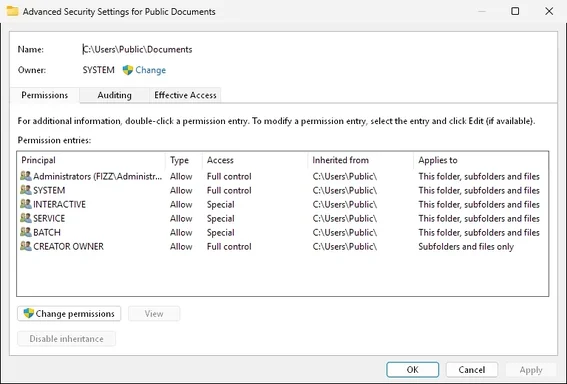Click Full control in CREATOR OWNER row
Image resolution: width=567 pixels, height=384 pixels.
click(229, 246)
